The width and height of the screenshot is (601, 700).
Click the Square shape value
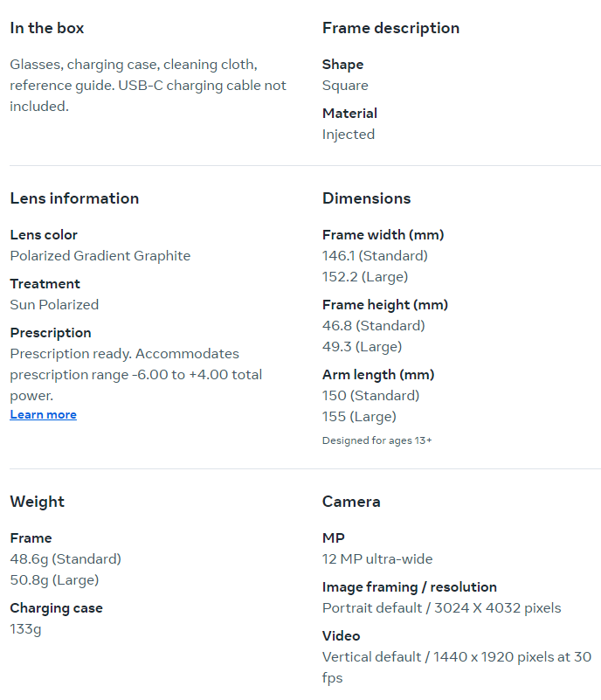pos(345,86)
